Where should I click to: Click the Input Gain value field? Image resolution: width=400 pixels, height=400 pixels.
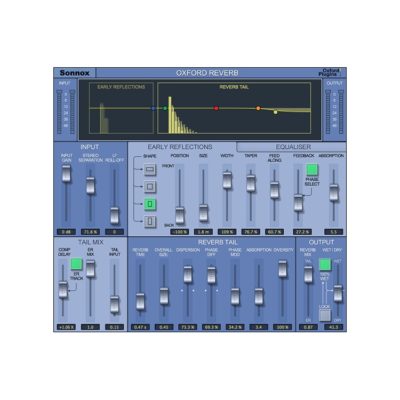coord(66,232)
